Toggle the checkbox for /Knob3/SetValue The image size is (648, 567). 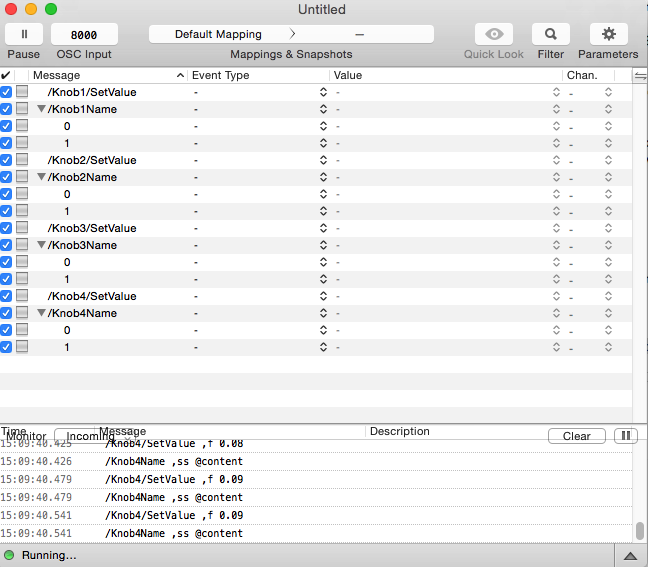pos(6,228)
